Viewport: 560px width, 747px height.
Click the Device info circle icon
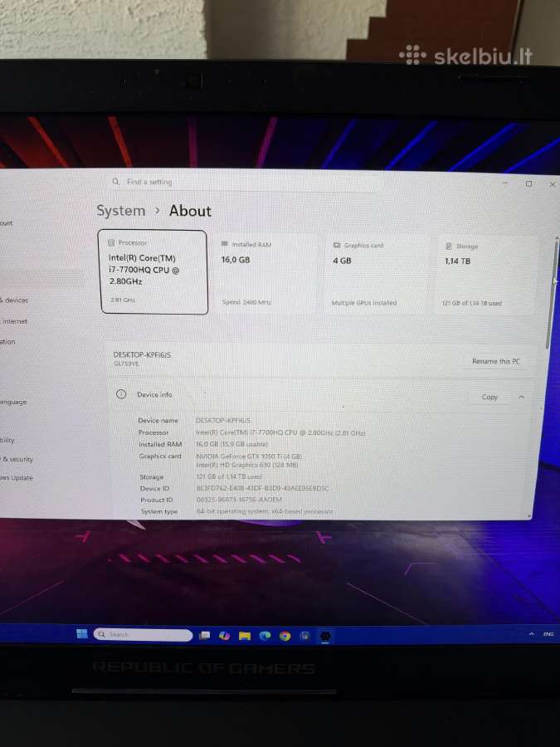pos(121,394)
